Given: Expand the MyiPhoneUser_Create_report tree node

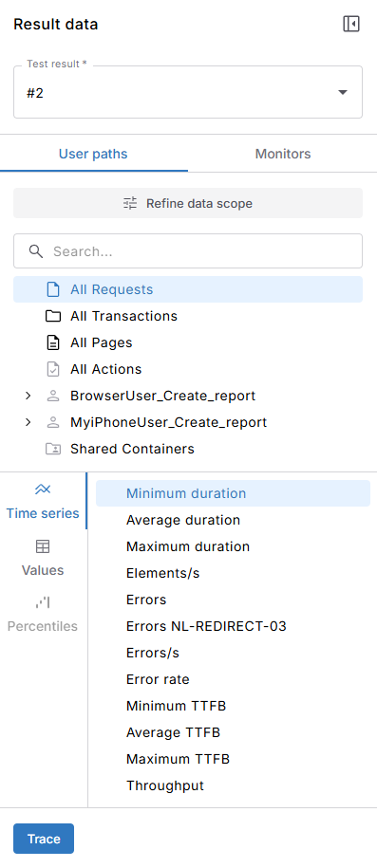Looking at the screenshot, I should click(28, 422).
